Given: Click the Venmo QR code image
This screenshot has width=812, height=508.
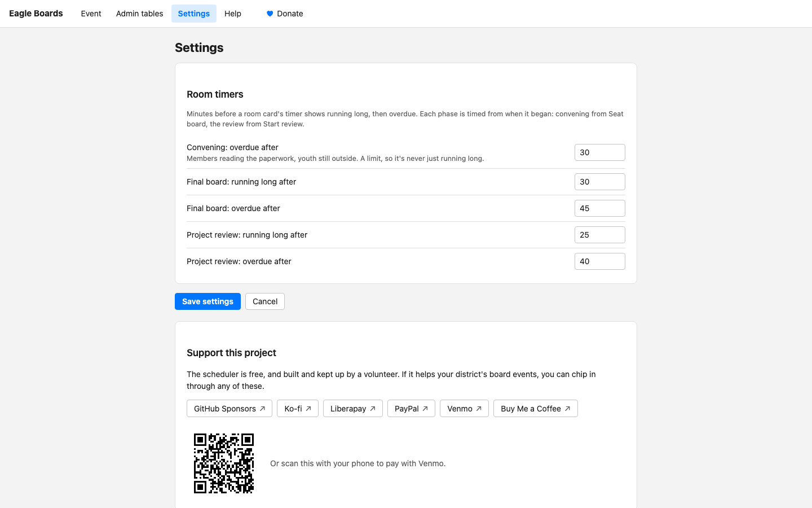Looking at the screenshot, I should pos(224,463).
